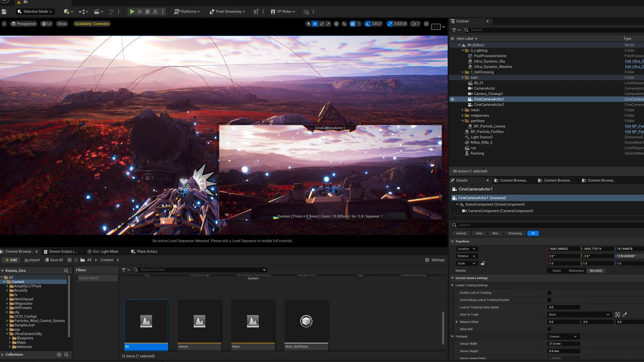Click the save level floppy icon
The width and height of the screenshot is (644, 362).
coord(4,11)
